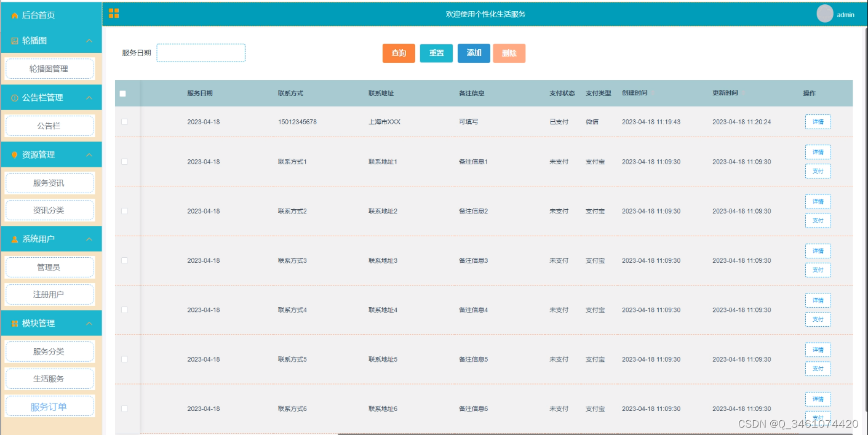Focus the 服务日期 input field
Screen dimensions: 868x435
click(201, 53)
